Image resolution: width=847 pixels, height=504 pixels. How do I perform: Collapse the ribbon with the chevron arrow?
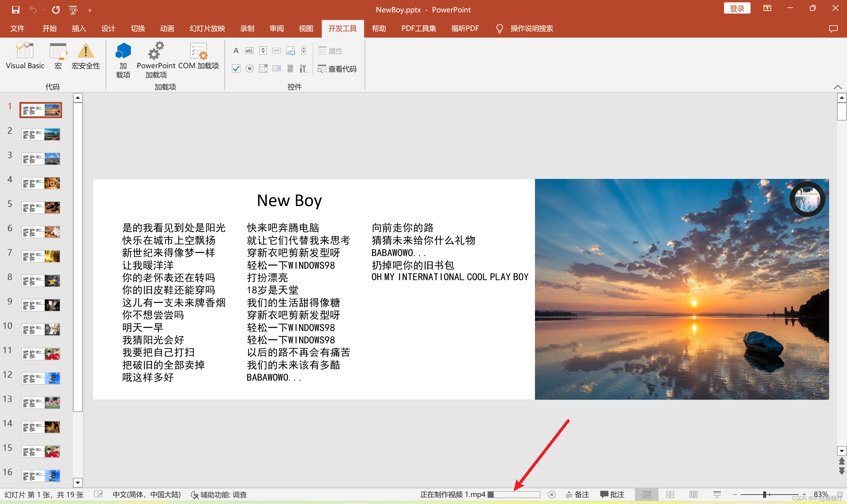tap(838, 87)
